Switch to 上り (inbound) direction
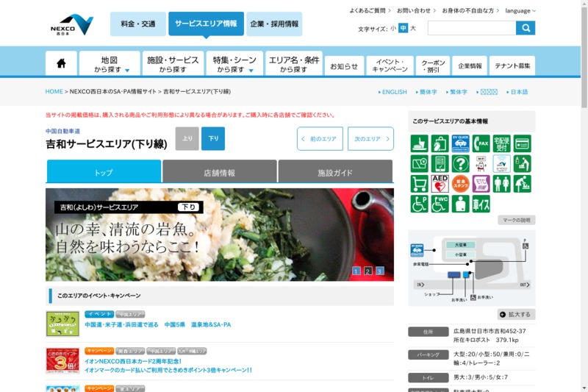This screenshot has height=392, width=588. 187,138
